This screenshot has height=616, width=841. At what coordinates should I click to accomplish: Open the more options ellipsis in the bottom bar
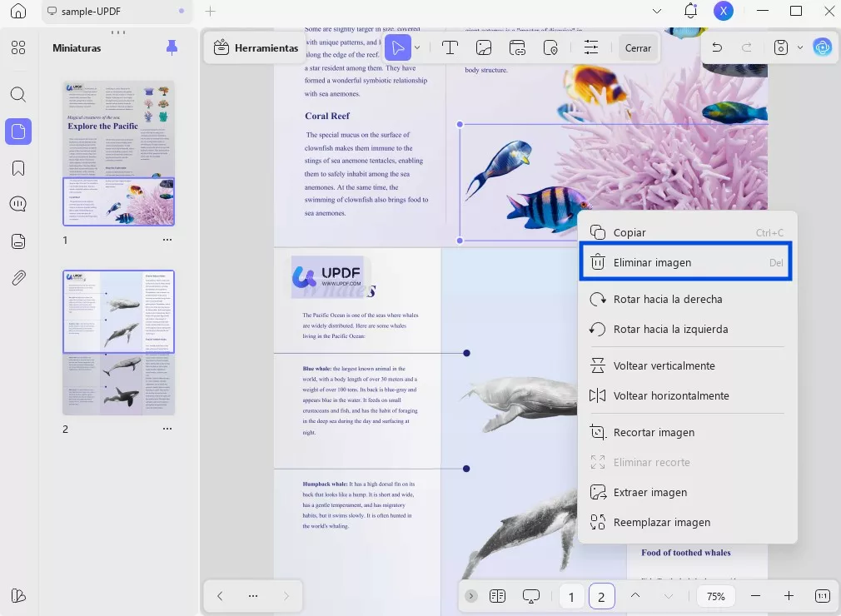click(x=253, y=596)
